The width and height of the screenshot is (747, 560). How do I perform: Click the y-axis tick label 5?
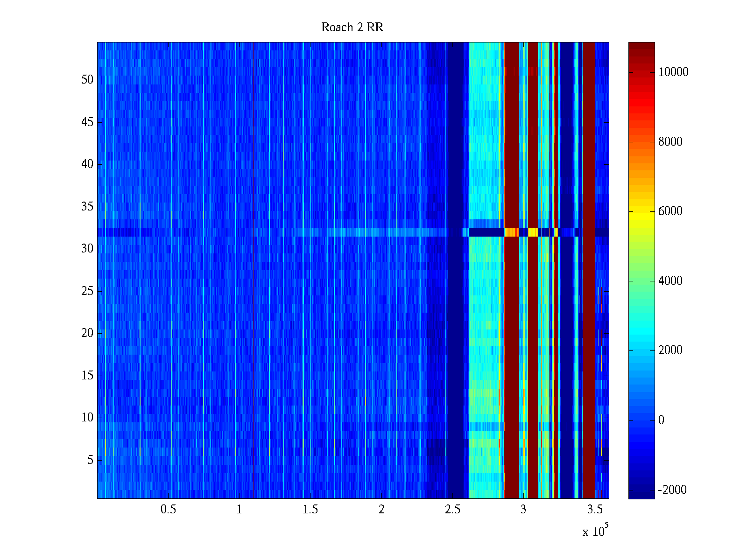tap(90, 460)
